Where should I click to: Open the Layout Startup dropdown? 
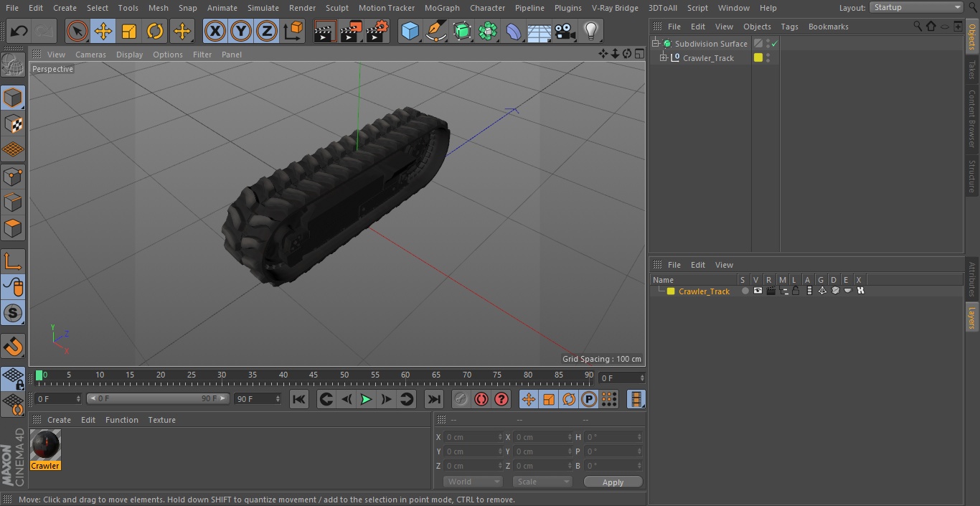pyautogui.click(x=916, y=7)
